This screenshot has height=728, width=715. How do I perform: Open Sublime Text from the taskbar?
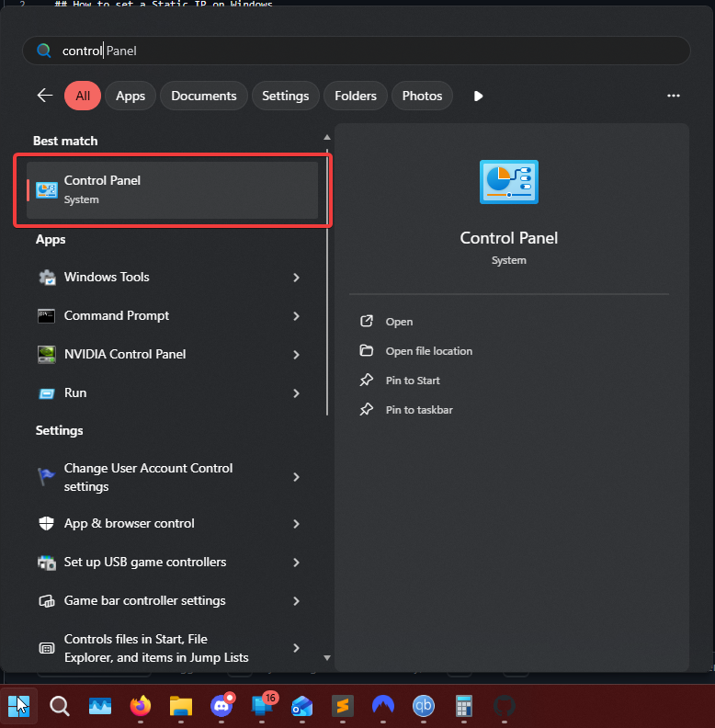click(x=343, y=706)
